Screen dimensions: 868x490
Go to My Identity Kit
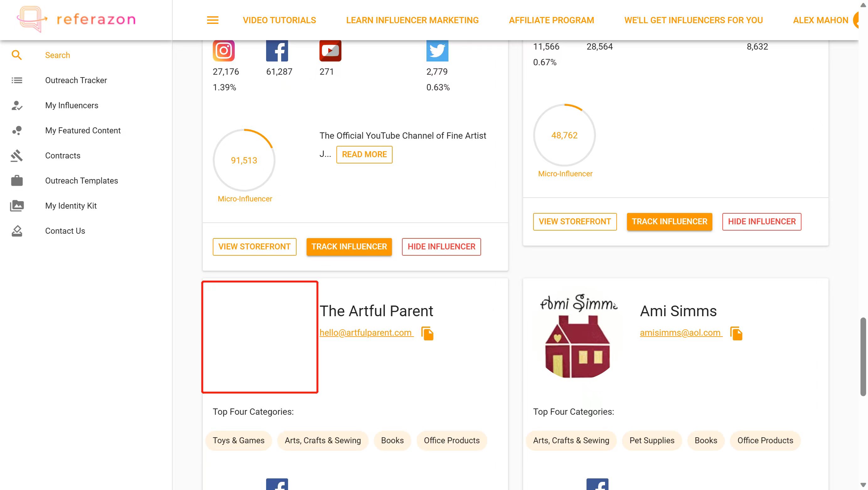pyautogui.click(x=71, y=206)
